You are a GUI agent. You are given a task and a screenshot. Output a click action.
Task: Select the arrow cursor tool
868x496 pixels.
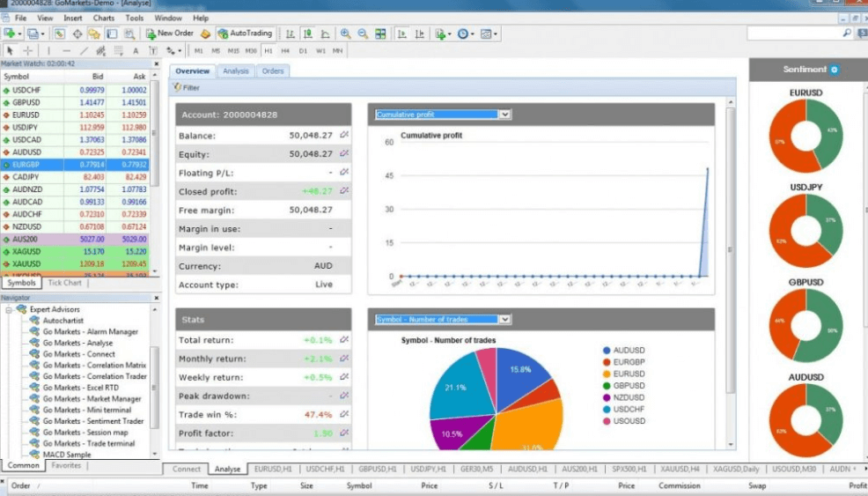(10, 50)
